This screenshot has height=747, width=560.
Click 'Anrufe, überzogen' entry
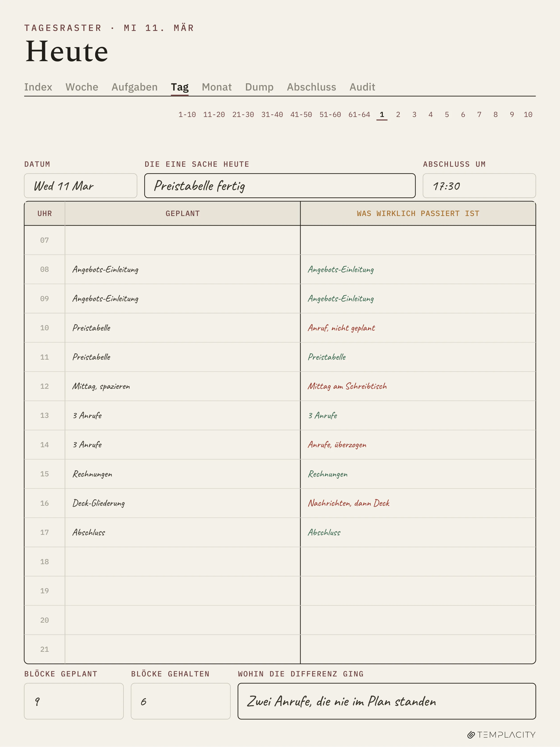pos(337,445)
